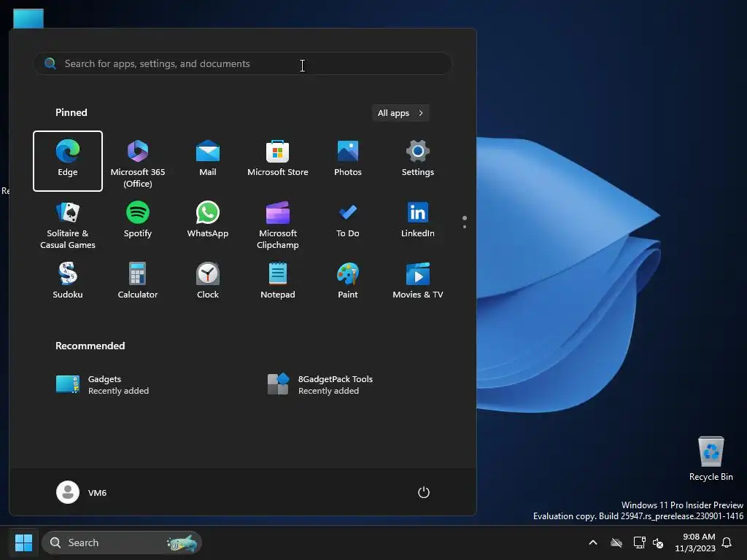Viewport: 747px width, 560px height.
Task: Open the notifications bell icon
Action: pos(727,542)
